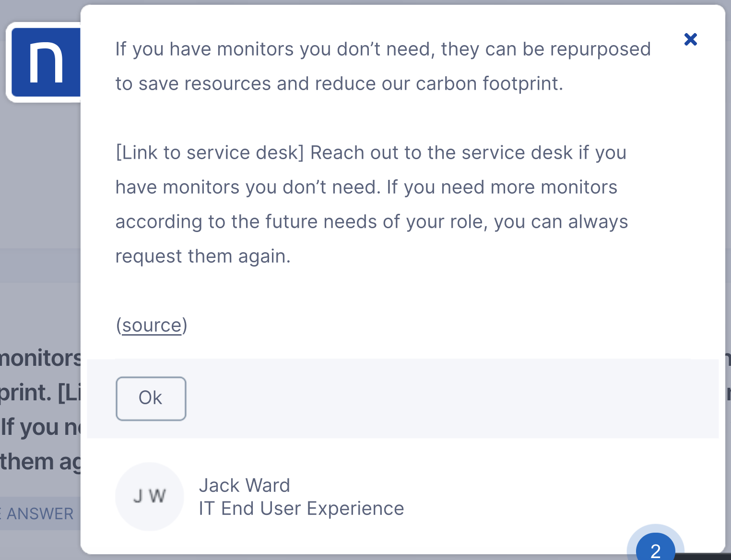731x560 pixels.
Task: Click the "[Link to service desk]" placeholder text
Action: tap(210, 153)
